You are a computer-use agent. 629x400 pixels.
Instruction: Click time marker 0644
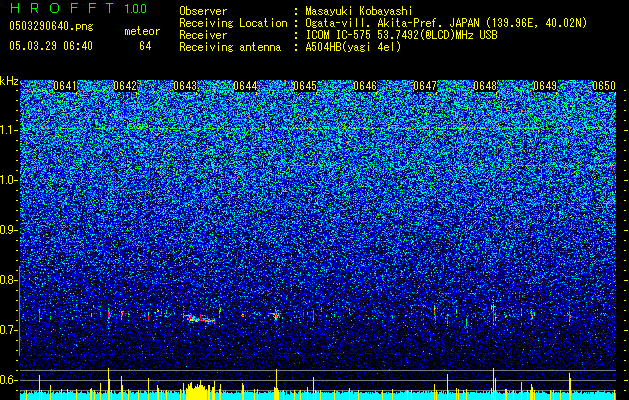point(245,86)
